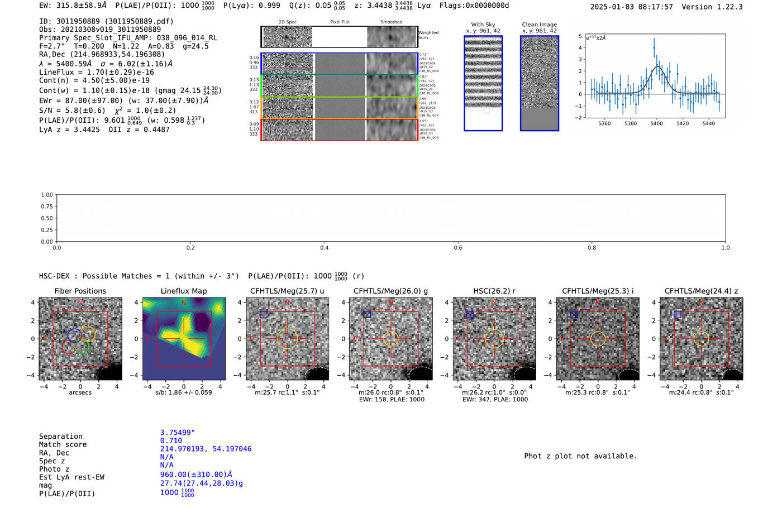Click the empty full-width plot axes

(x=391, y=218)
